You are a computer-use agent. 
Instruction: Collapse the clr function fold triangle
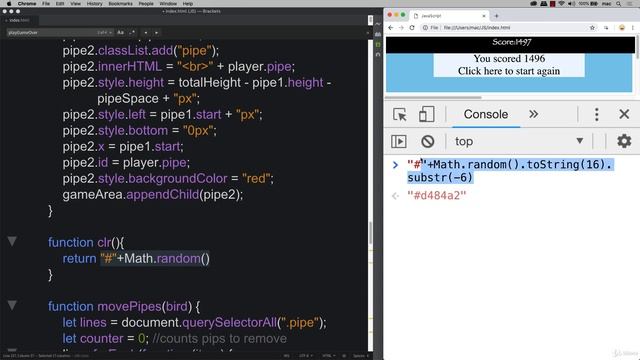[x=12, y=241]
